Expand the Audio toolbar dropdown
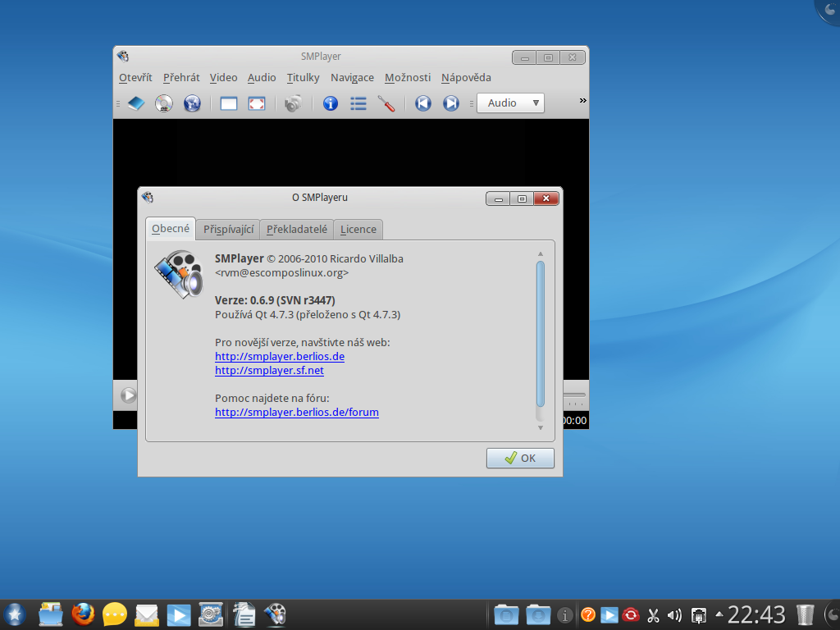 click(x=510, y=103)
